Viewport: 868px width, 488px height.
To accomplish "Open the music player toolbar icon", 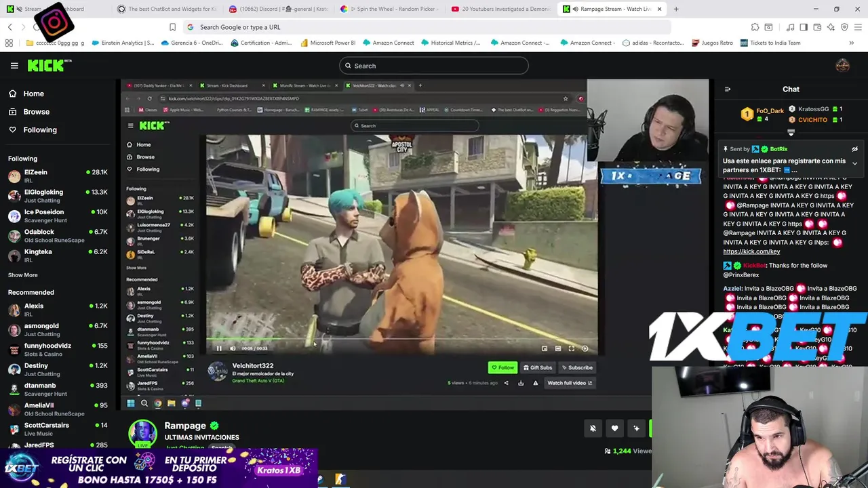I will (x=790, y=27).
